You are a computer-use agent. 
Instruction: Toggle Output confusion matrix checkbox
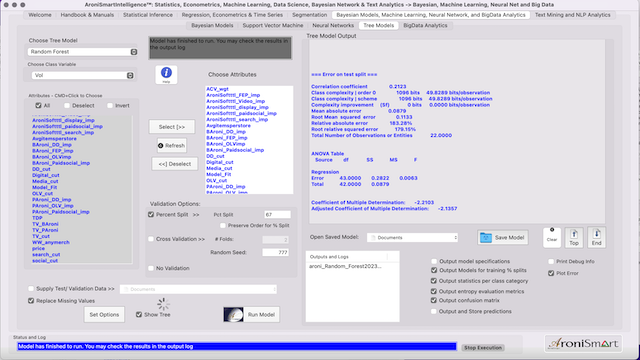pyautogui.click(x=434, y=300)
